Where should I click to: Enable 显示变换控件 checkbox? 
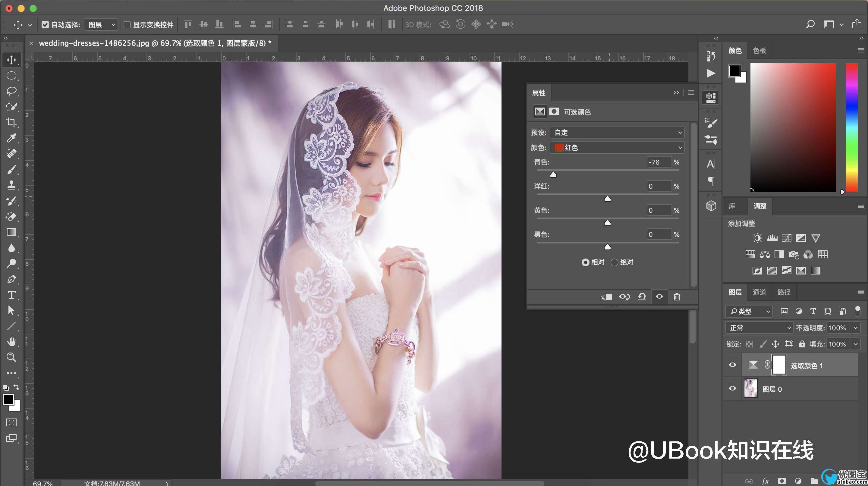127,25
